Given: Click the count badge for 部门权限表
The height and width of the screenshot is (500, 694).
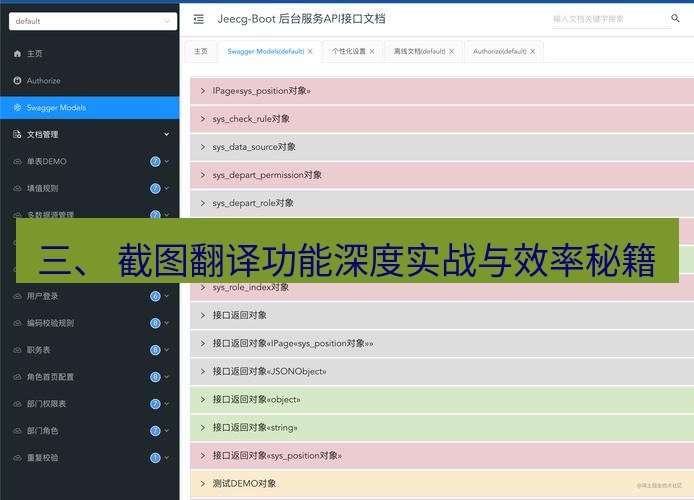Looking at the screenshot, I should click(155, 404).
